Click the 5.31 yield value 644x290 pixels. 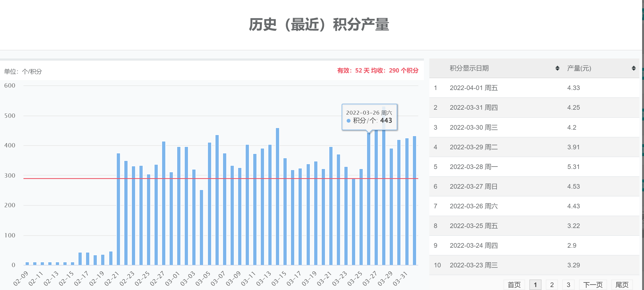573,167
